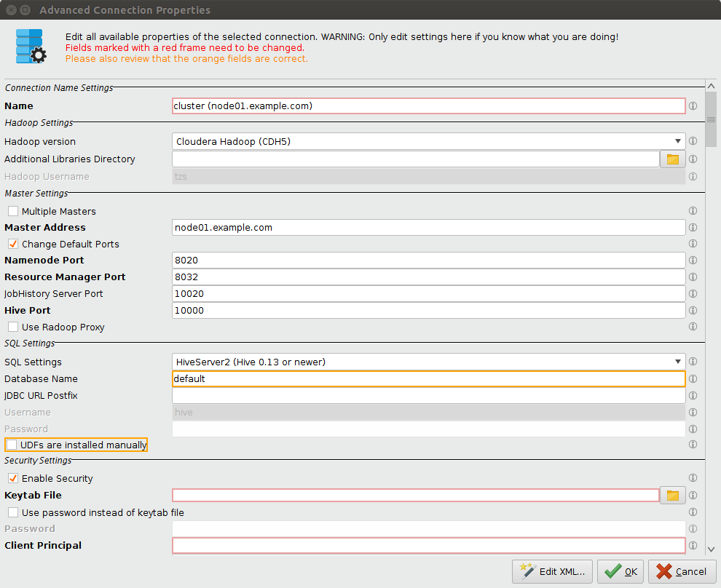Open the Hadoop version dropdown
This screenshot has height=588, width=721.
point(428,142)
